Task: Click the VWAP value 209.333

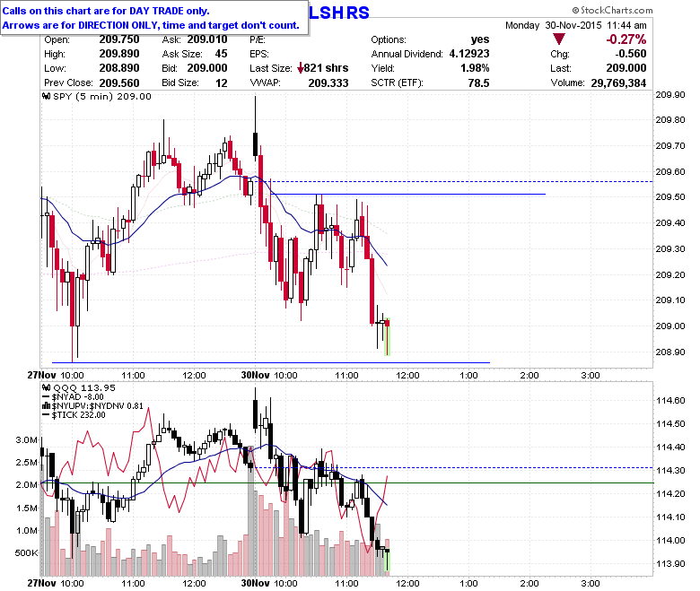Action: [x=328, y=83]
